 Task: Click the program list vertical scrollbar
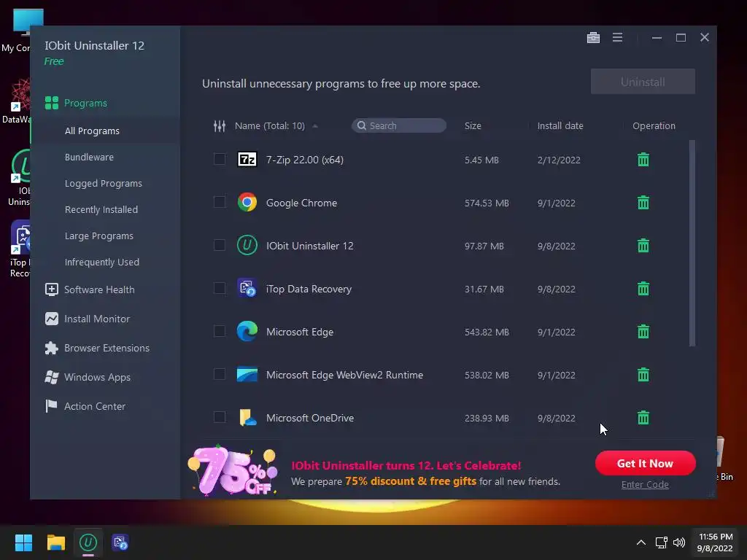pyautogui.click(x=692, y=243)
